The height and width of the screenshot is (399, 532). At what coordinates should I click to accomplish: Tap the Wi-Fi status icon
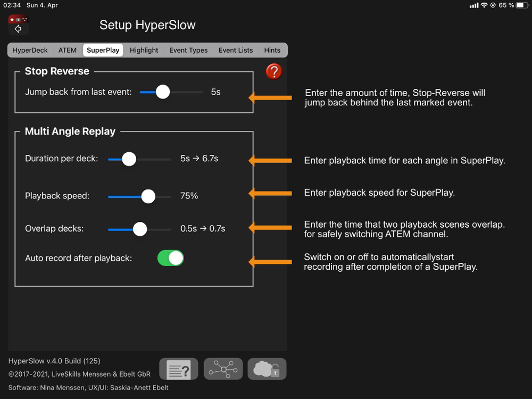click(x=484, y=5)
